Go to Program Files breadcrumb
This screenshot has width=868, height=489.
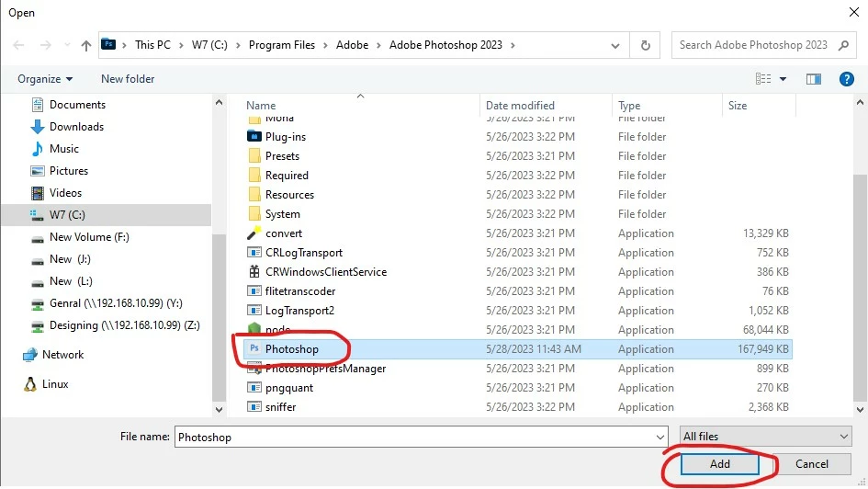(282, 45)
